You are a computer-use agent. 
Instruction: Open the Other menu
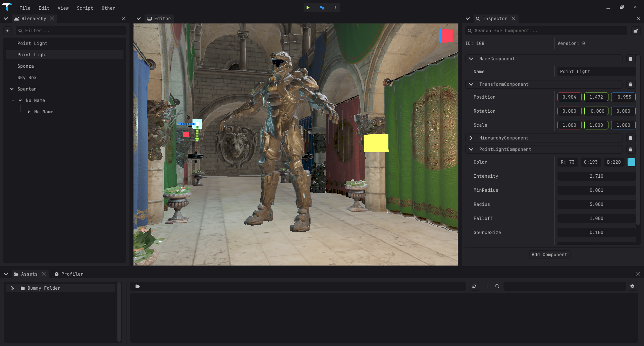coord(108,8)
